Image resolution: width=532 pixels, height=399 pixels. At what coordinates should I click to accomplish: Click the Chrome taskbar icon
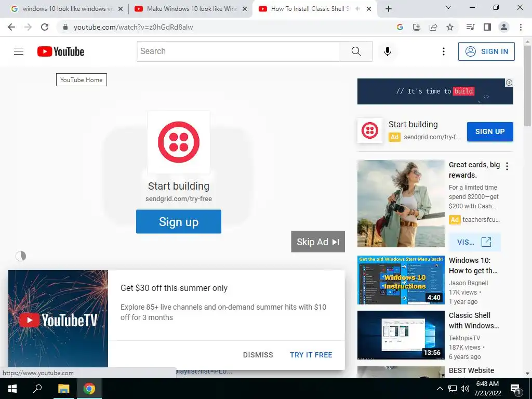pyautogui.click(x=89, y=389)
